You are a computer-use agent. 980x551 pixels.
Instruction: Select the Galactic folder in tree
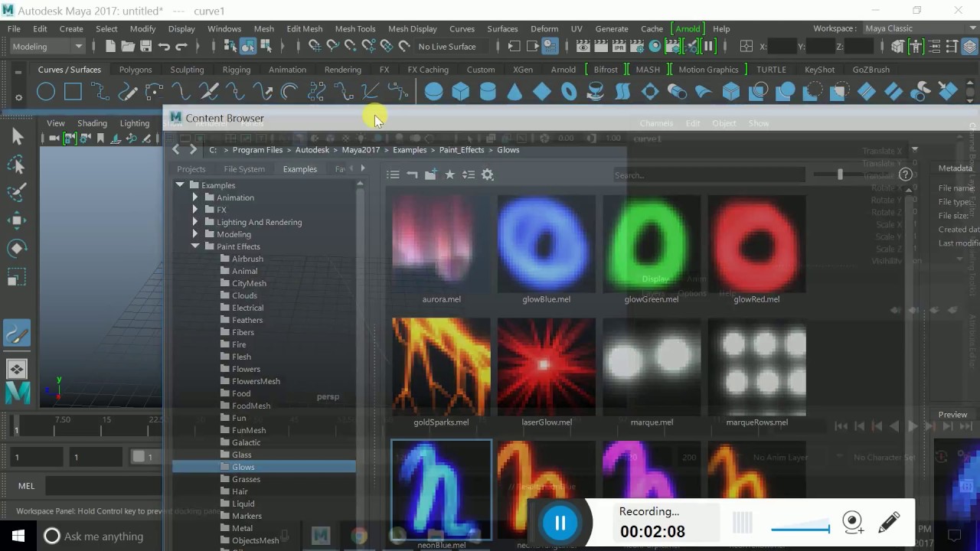[x=246, y=442]
